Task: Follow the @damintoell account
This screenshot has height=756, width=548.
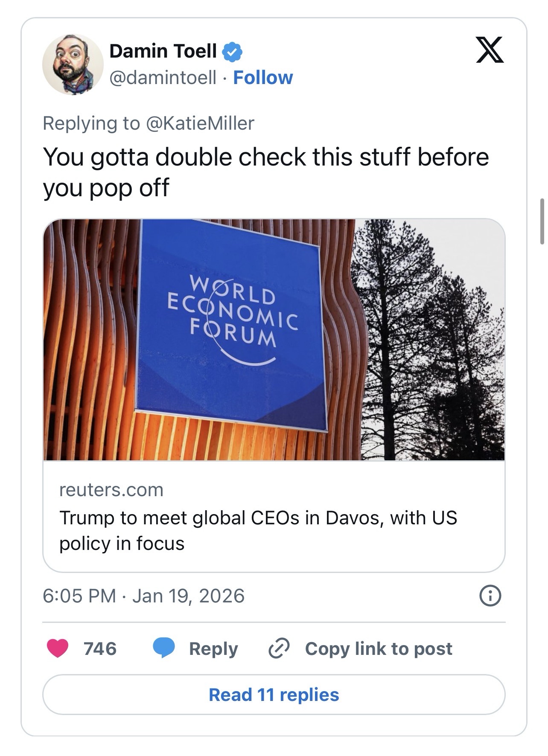Action: point(263,78)
